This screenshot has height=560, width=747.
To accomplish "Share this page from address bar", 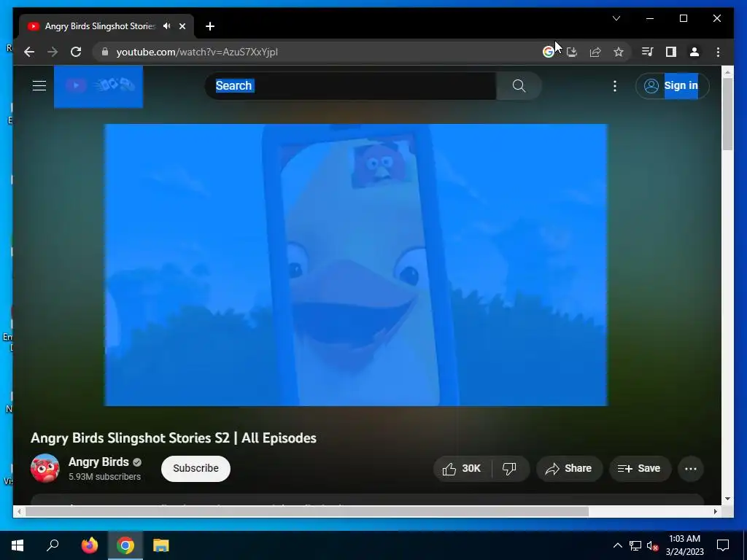I will [x=595, y=52].
